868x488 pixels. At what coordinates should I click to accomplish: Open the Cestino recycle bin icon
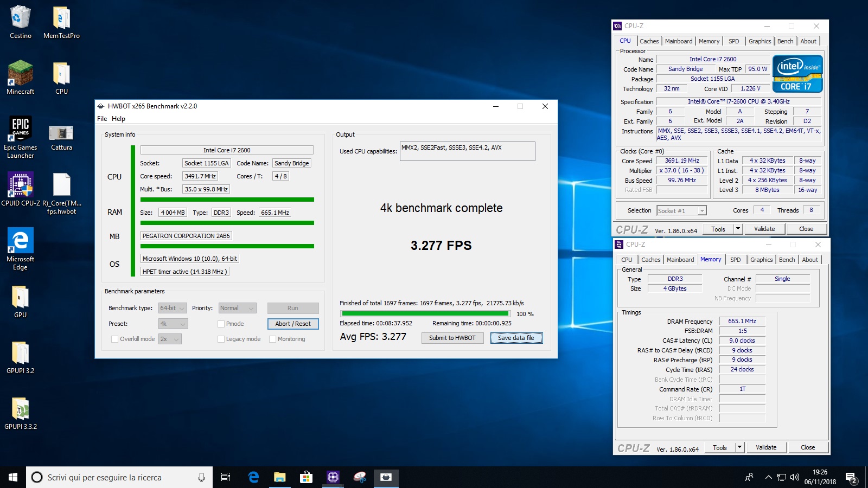tap(20, 22)
